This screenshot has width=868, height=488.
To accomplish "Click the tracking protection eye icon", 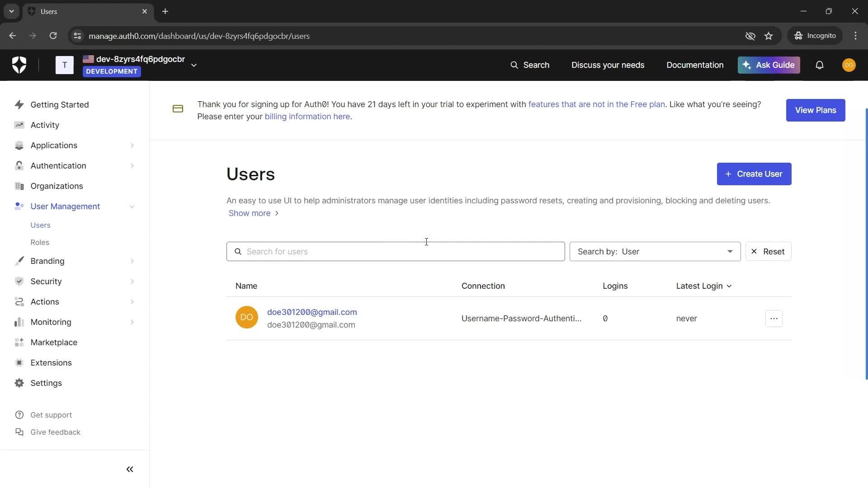I will [750, 36].
